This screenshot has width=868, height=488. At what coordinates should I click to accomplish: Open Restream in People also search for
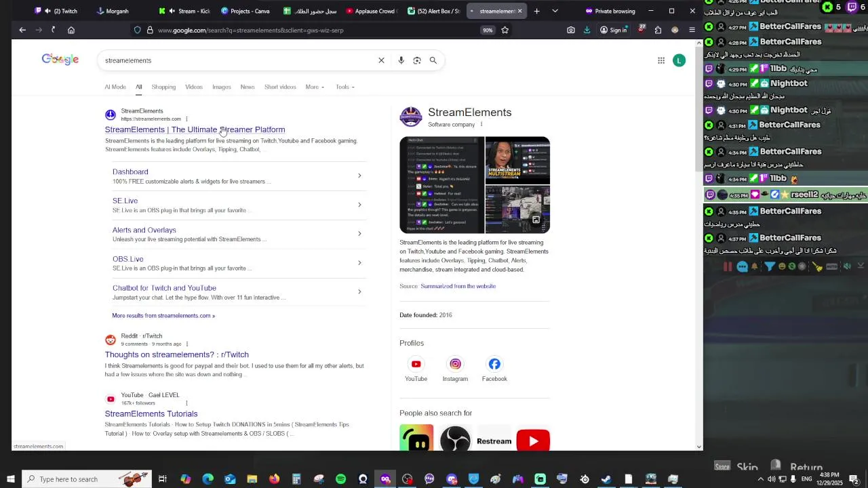coord(494,438)
